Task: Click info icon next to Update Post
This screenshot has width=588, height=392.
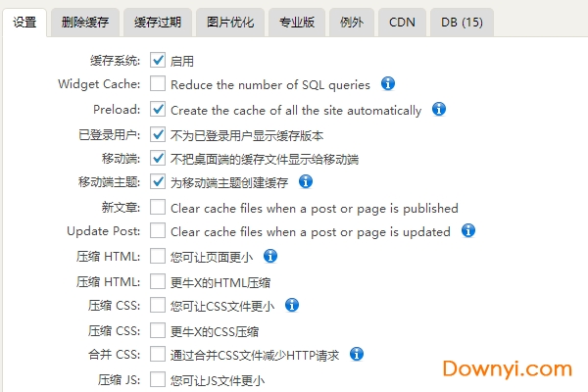Action: pos(467,231)
